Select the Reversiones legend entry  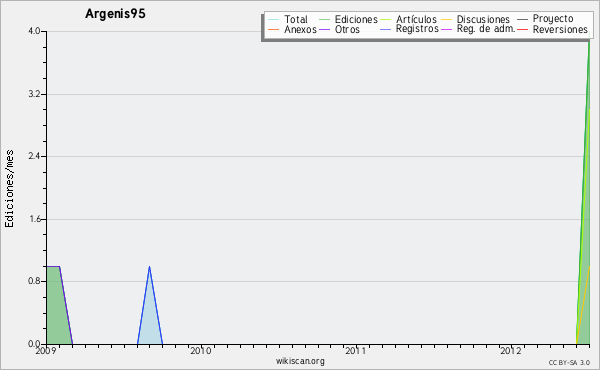tap(560, 29)
